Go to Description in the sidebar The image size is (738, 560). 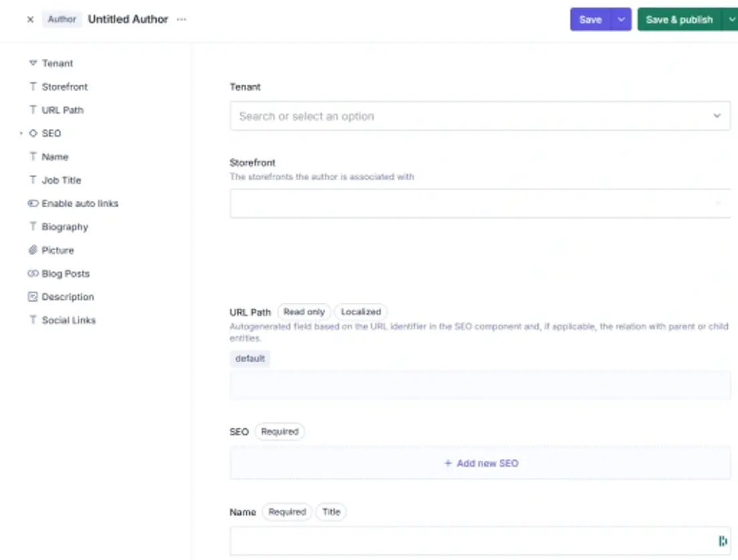pos(68,297)
